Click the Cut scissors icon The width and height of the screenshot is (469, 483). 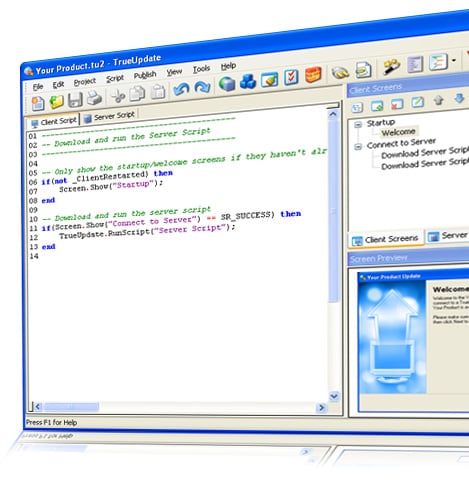[118, 96]
